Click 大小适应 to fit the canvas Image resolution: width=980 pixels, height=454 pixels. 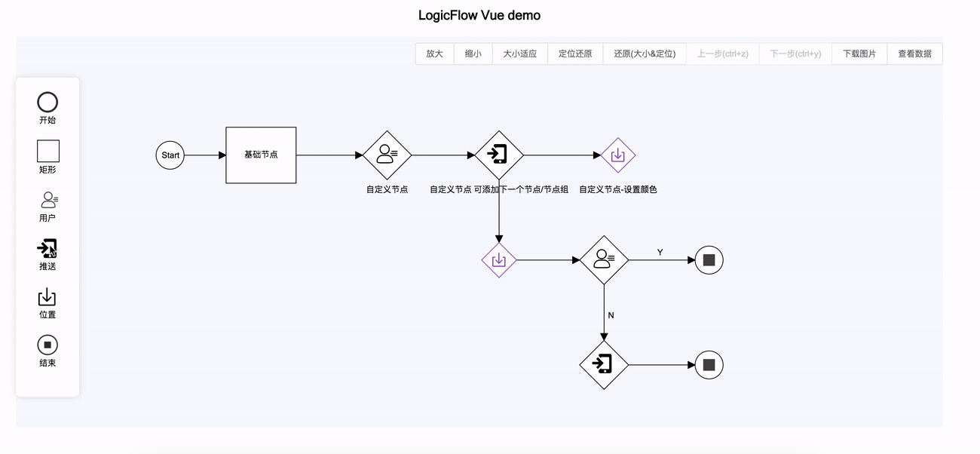pyautogui.click(x=519, y=54)
